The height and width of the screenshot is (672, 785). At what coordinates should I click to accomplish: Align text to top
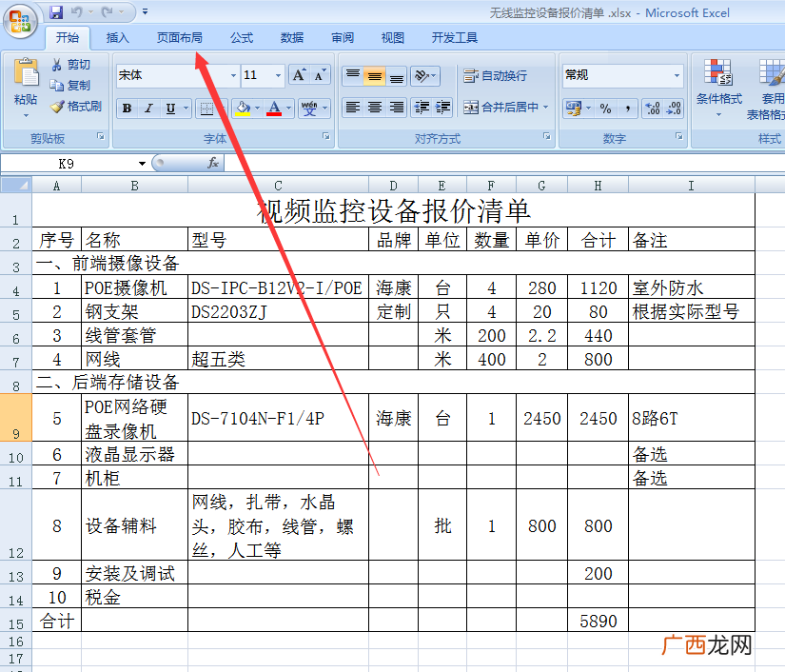[353, 76]
